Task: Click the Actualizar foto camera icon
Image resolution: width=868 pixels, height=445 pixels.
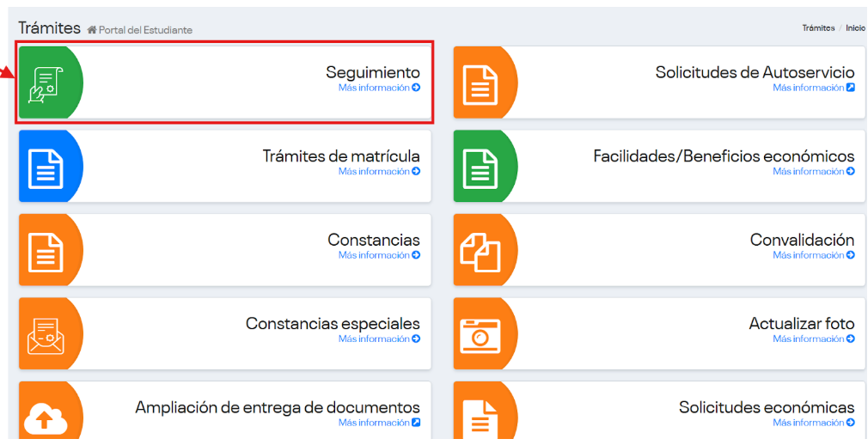Action: click(x=480, y=334)
